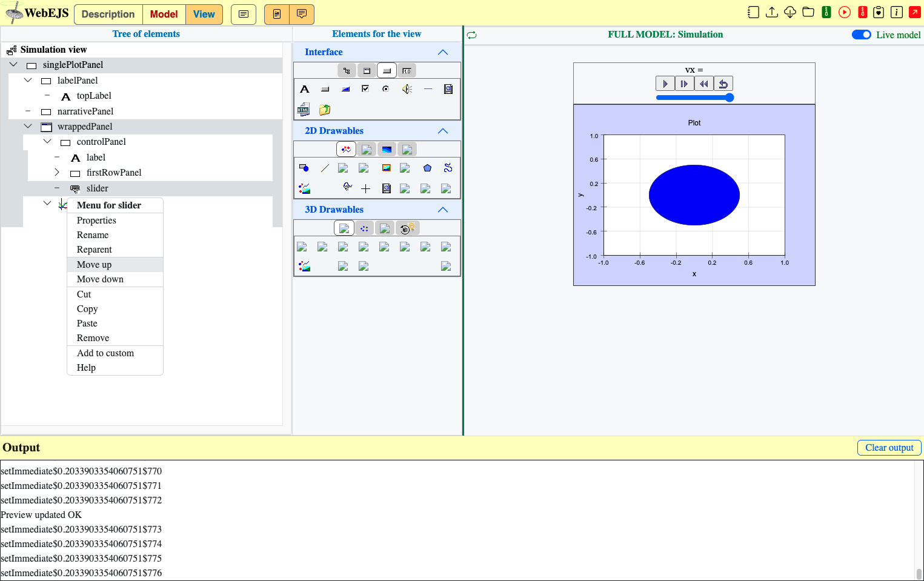The width and height of the screenshot is (924, 581).
Task: Toggle the Live model switch
Action: point(861,35)
